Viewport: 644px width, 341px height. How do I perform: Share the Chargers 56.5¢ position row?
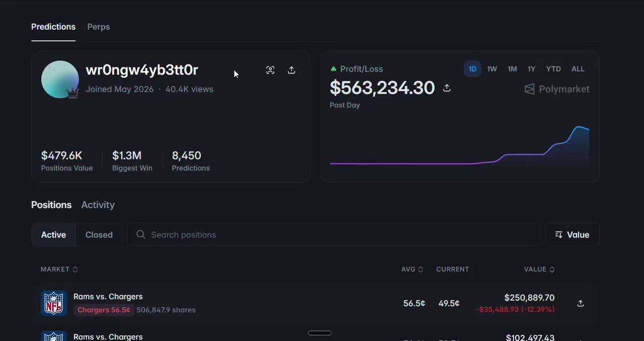580,303
